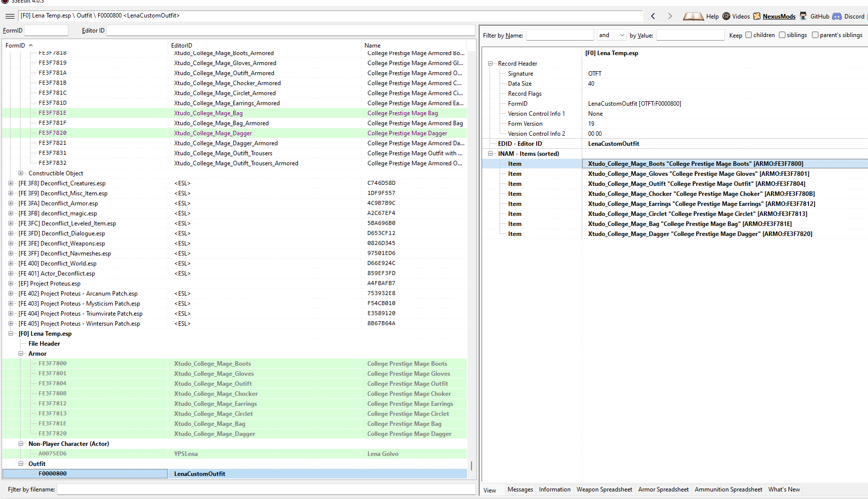This screenshot has height=499, width=868.
Task: Switch to the Information tab
Action: 555,489
